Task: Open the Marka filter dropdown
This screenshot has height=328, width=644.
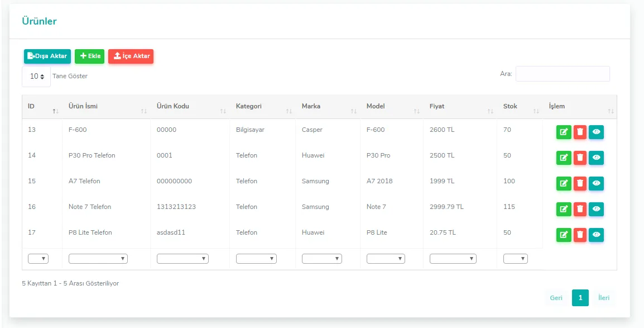Action: (x=322, y=259)
